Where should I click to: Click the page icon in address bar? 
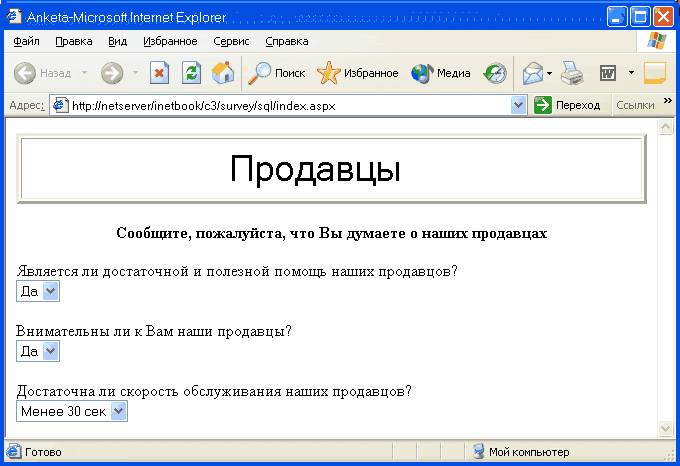[60, 105]
